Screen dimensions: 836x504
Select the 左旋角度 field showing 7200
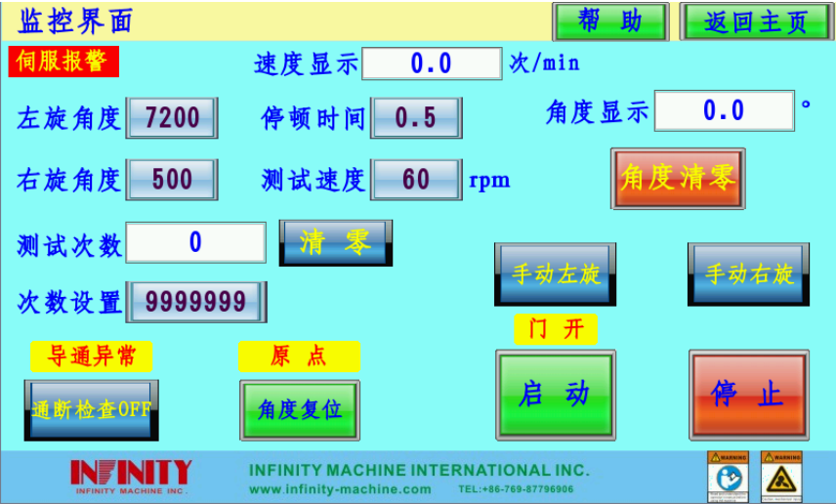click(172, 118)
